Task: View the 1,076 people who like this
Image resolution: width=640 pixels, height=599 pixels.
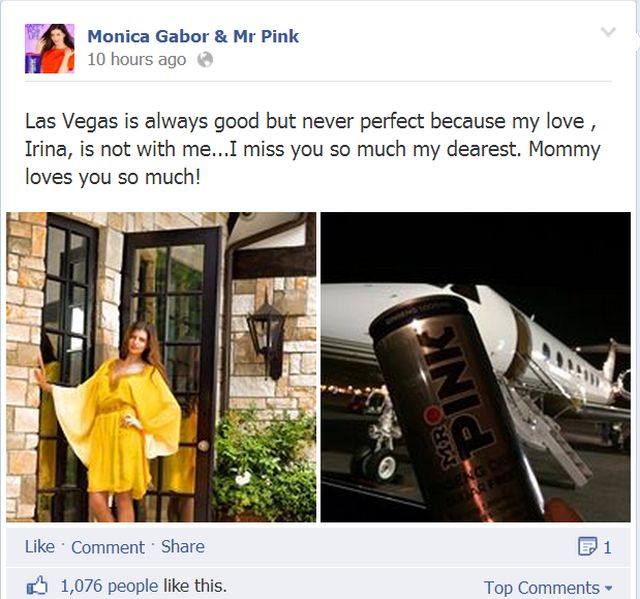Action: click(x=109, y=586)
